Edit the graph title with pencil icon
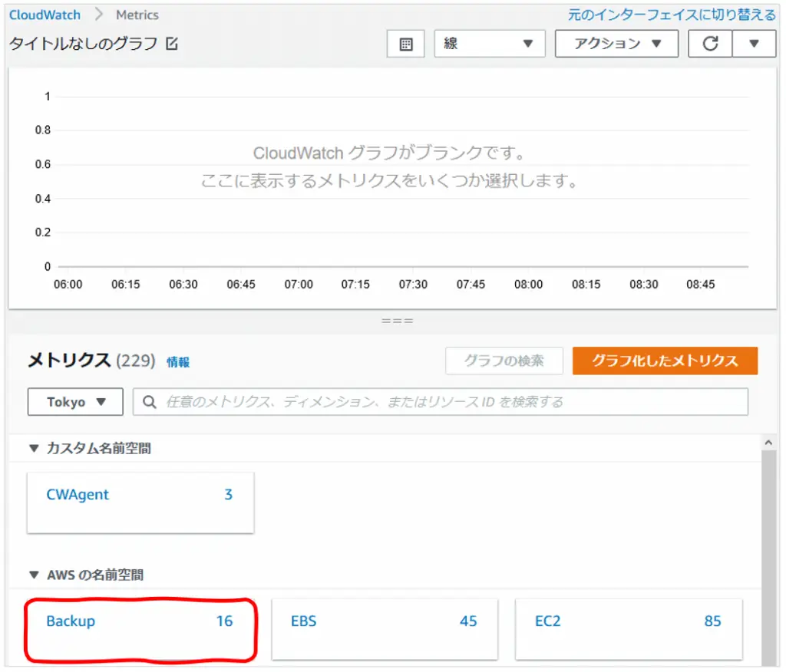The height and width of the screenshot is (672, 786). pos(172,44)
